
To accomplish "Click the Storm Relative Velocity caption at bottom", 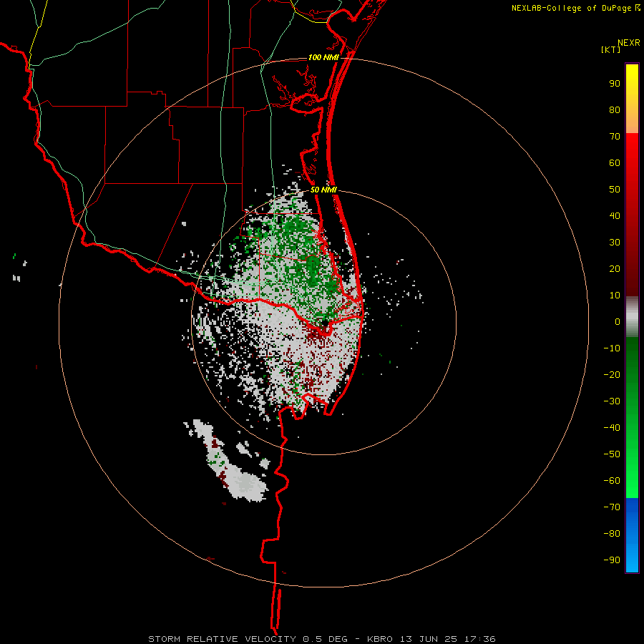I will click(321, 639).
